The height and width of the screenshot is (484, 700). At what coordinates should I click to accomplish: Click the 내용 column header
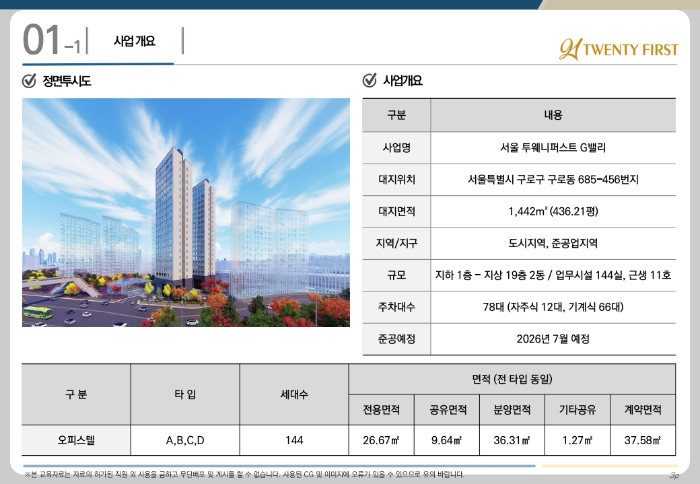click(x=553, y=115)
